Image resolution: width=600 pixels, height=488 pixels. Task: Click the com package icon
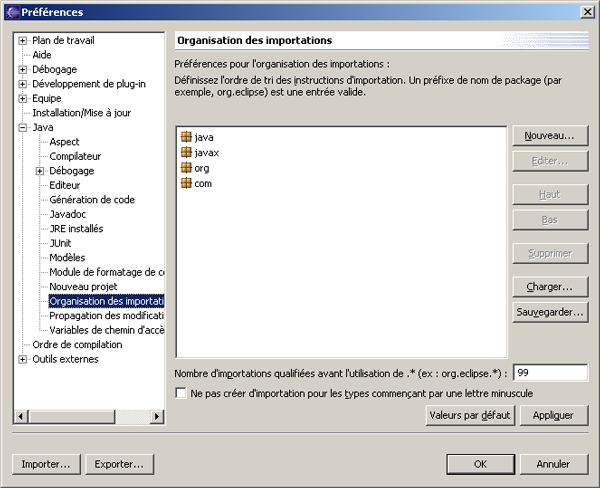point(186,184)
